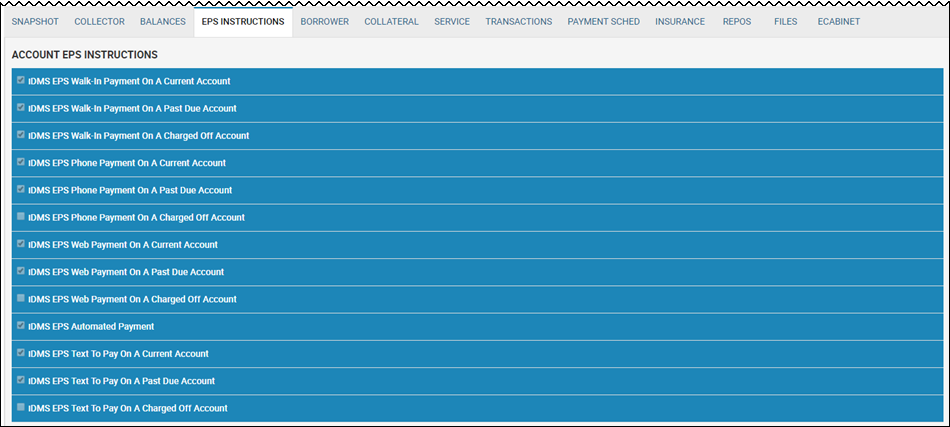Toggle Walk-In Payment On A Charged Off Account checkbox
Screen dimensions: 950x427
click(x=21, y=134)
